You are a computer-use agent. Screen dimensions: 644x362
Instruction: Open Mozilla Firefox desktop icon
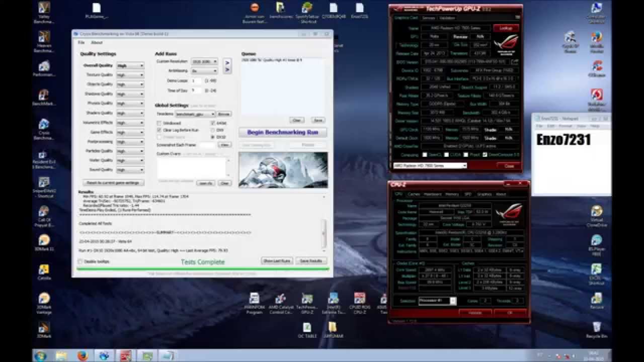pos(597,42)
